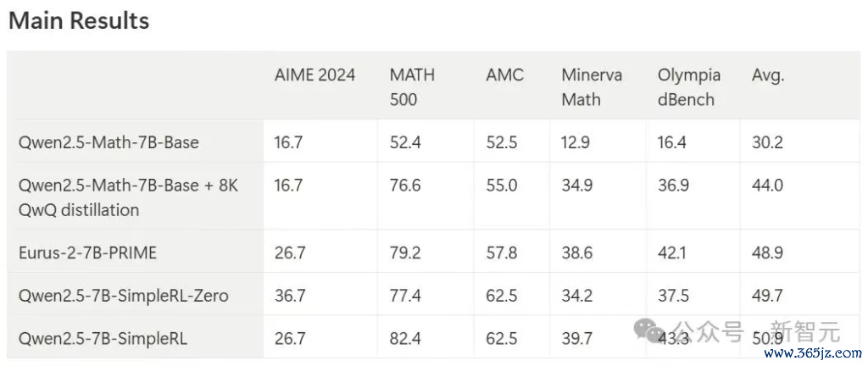Click the Main Results heading
Viewport: 868px width, 366px height.
[x=79, y=21]
